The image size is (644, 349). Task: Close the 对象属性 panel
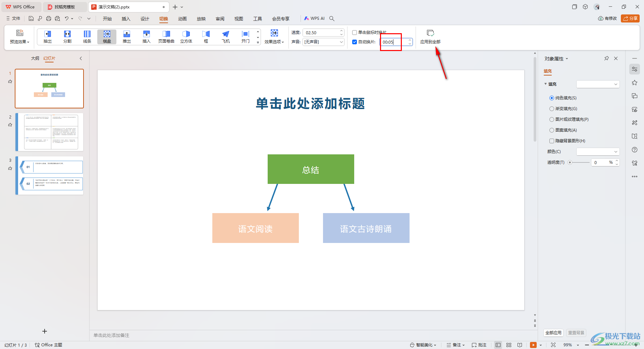tap(616, 58)
